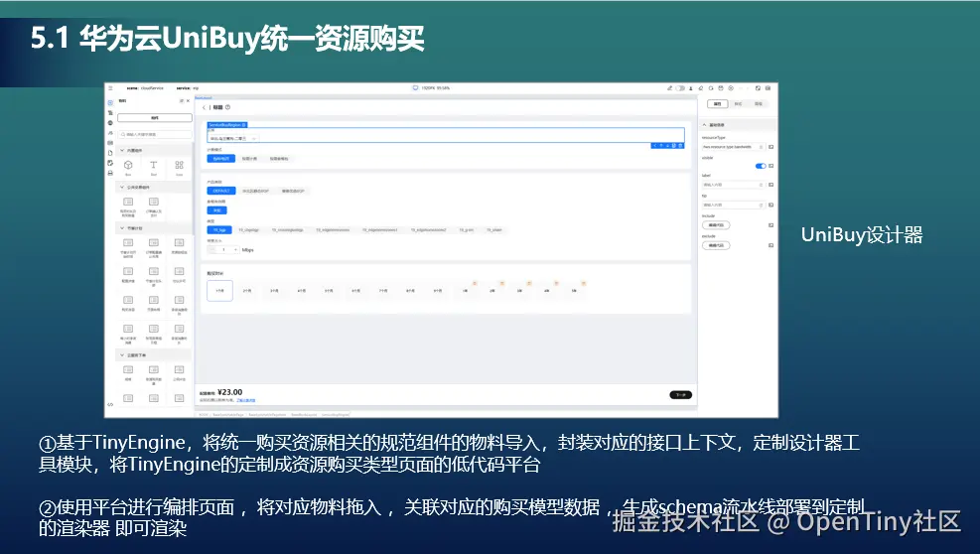Image resolution: width=980 pixels, height=554 pixels.
Task: Increase bandwidth with the plus stepper
Action: point(235,249)
